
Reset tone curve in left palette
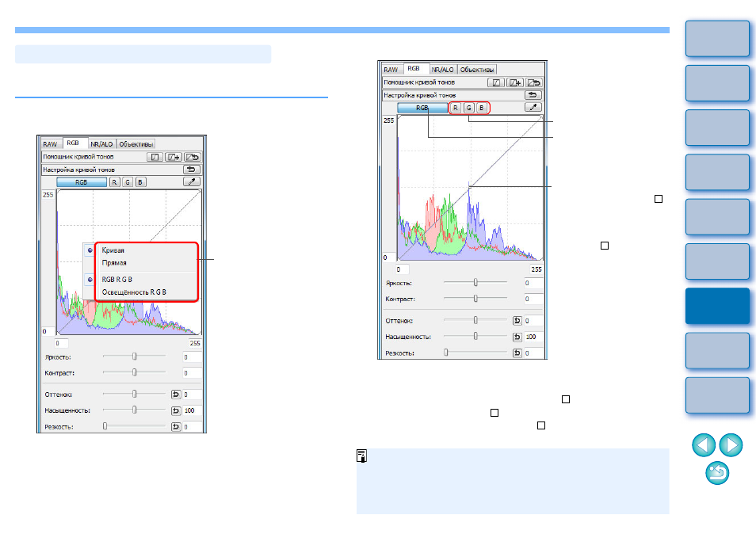pyautogui.click(x=192, y=170)
